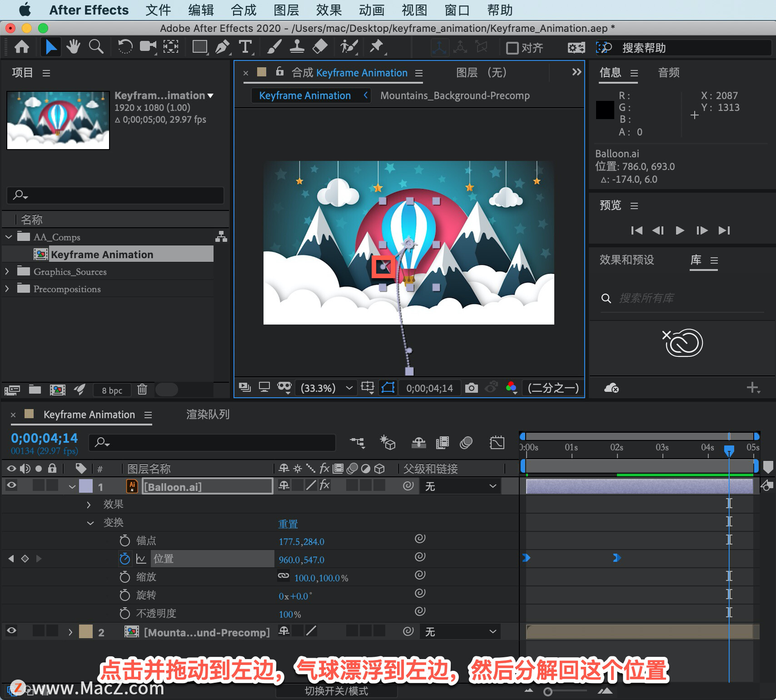Collapse the AA_Comps folder

coord(8,237)
